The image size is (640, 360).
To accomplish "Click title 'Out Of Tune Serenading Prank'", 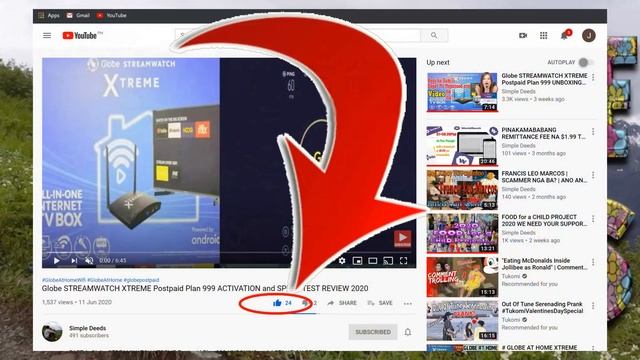I will point(542,307).
